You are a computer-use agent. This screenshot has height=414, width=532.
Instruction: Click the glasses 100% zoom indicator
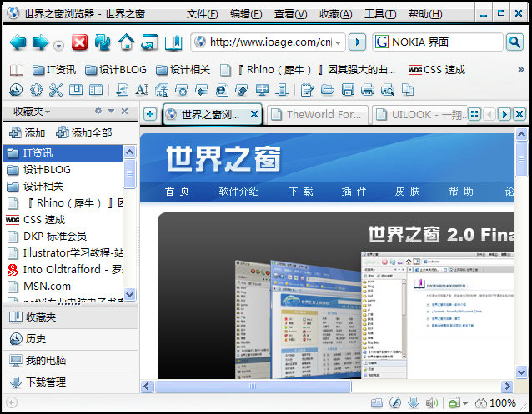pyautogui.click(x=495, y=403)
